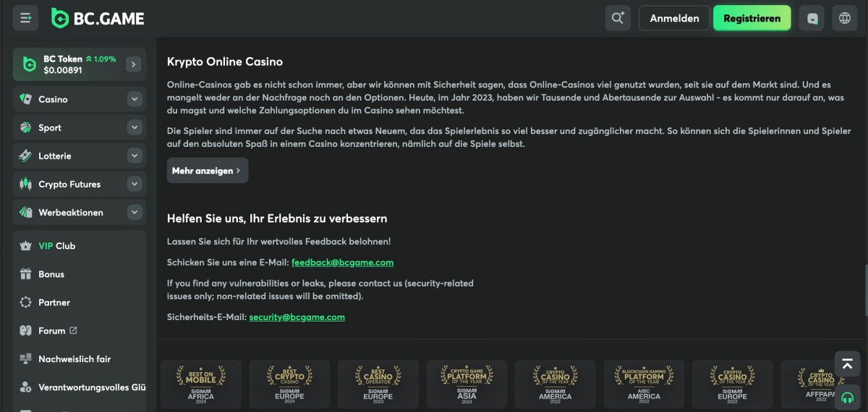This screenshot has height=412, width=868.
Task: Click the BC.GAME logo
Action: 98,18
